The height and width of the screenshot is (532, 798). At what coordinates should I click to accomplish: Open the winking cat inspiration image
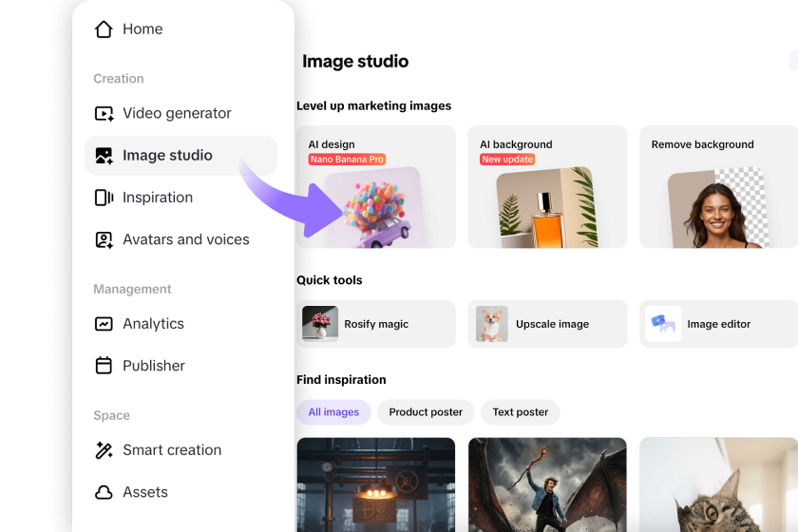tap(718, 484)
